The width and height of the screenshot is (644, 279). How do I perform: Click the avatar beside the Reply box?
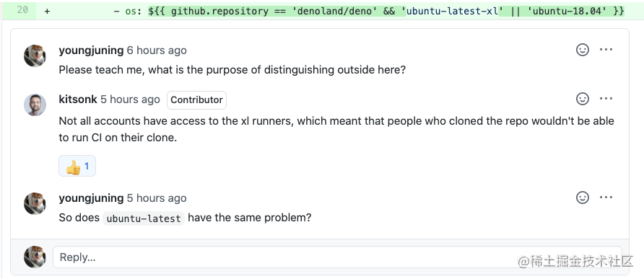pos(35,257)
